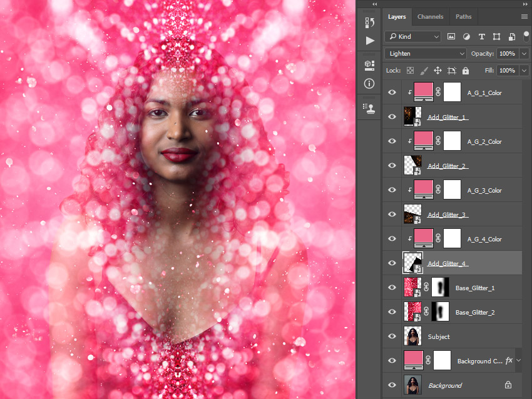Expand icon strip with left double arrows

click(x=374, y=4)
